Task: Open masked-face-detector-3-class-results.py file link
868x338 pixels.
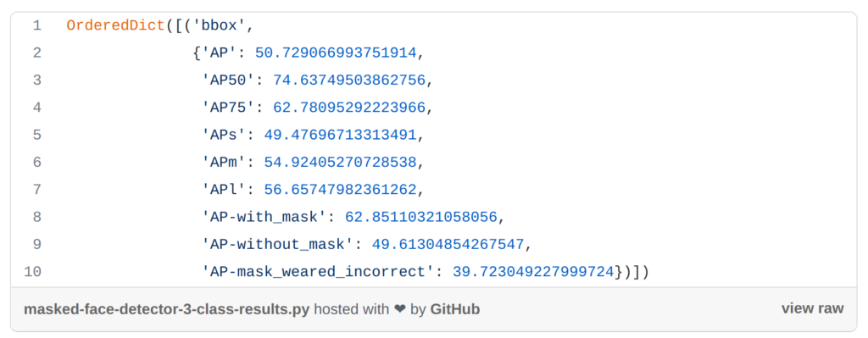Action: click(x=167, y=309)
